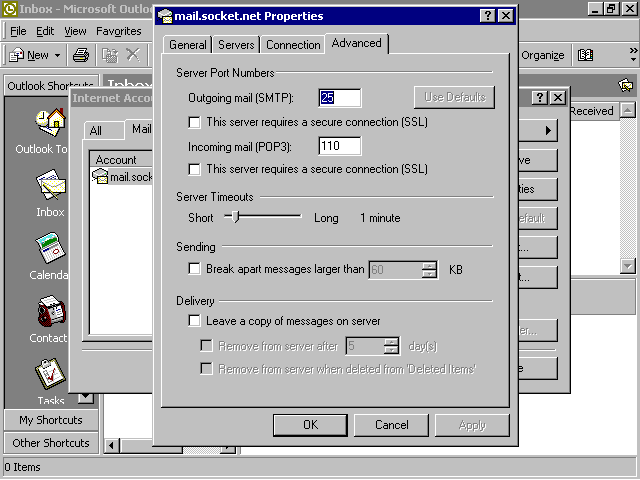Click the Properties dialog title icon
The height and width of the screenshot is (480, 640).
(165, 16)
